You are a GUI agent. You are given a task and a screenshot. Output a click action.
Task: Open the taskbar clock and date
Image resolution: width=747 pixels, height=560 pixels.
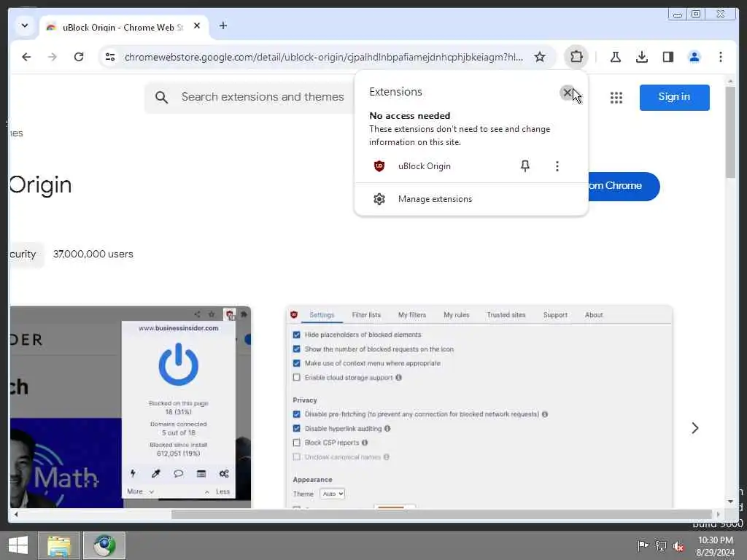(x=715, y=546)
